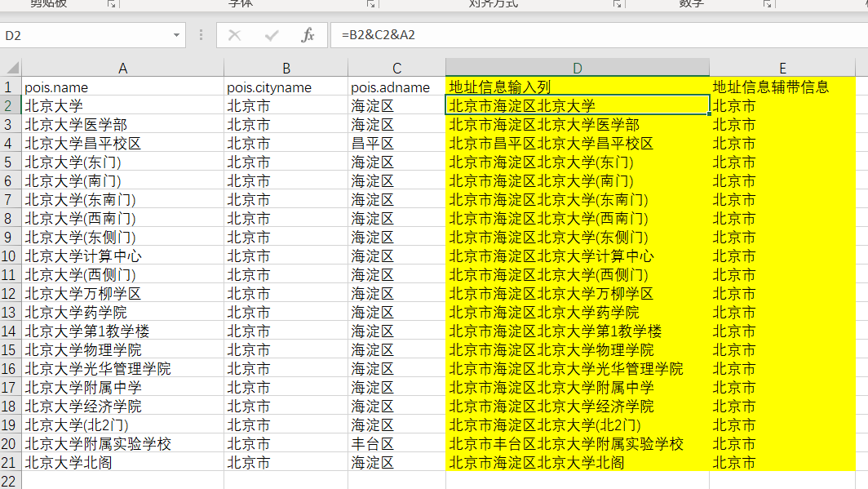The image size is (868, 489).
Task: Select column E header
Action: click(782, 68)
